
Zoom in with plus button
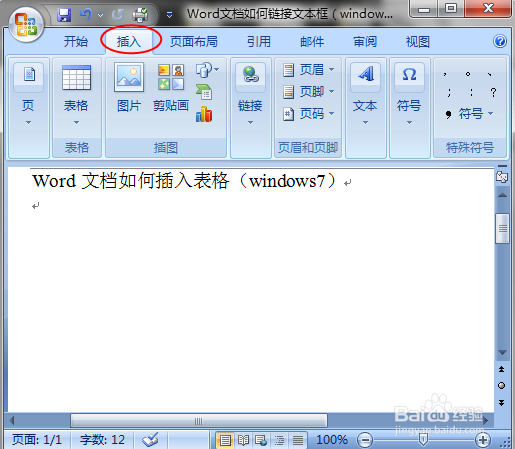(483, 440)
